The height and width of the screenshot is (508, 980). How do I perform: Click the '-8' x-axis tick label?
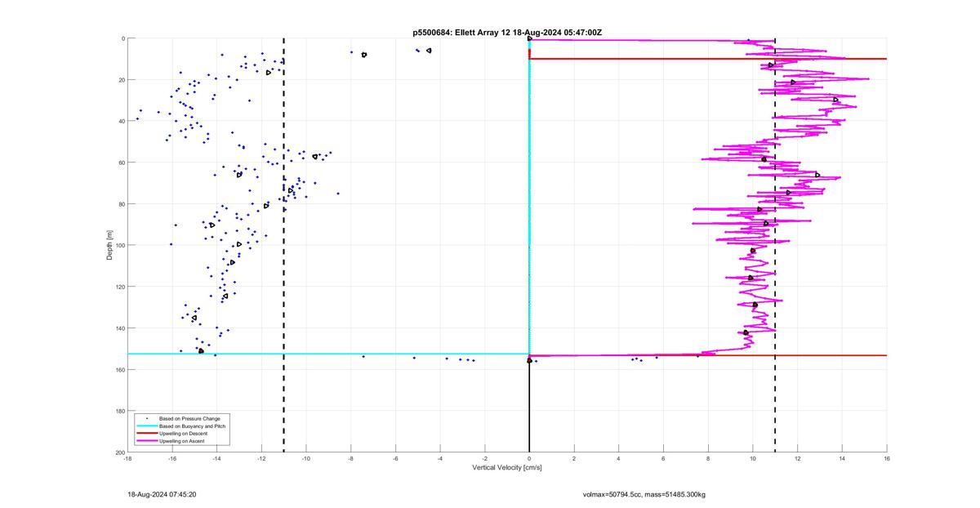[351, 458]
